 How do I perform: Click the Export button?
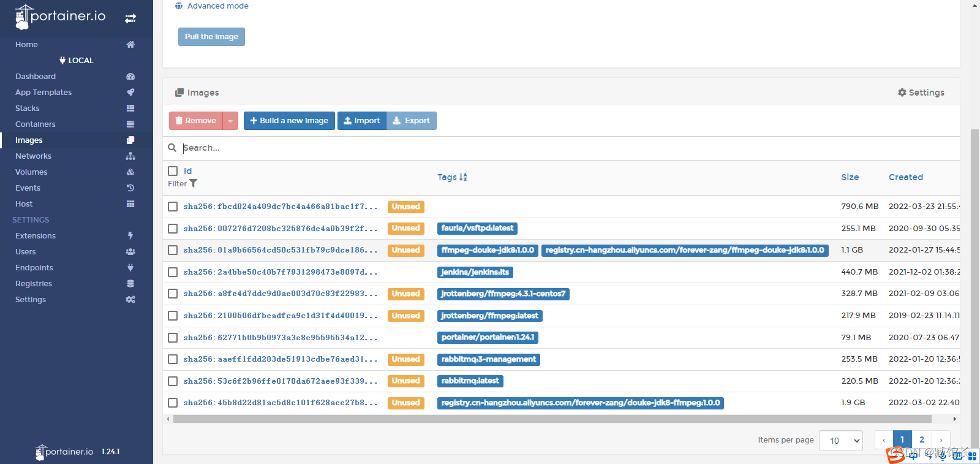click(x=412, y=121)
